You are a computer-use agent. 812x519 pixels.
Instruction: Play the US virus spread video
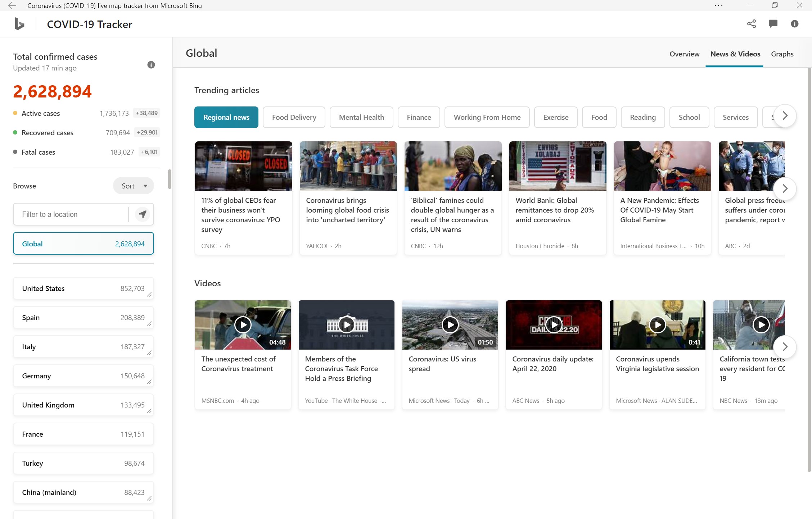(450, 325)
